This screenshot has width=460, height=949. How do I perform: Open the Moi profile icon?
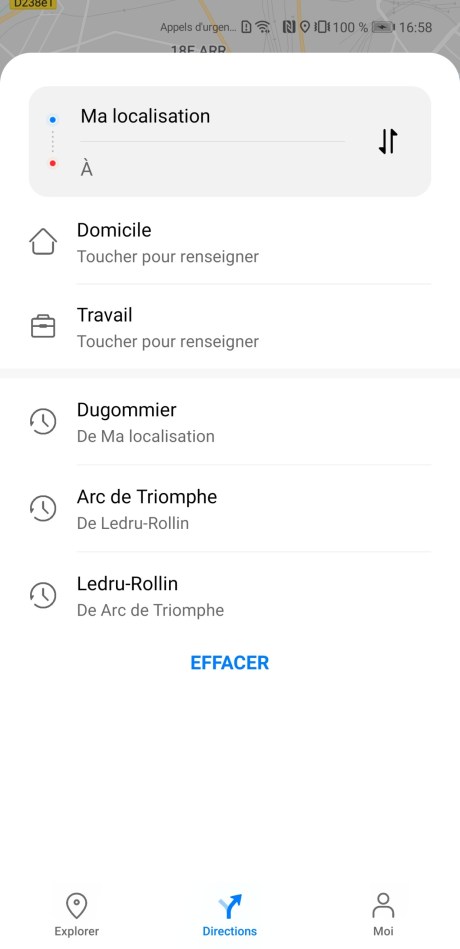point(383,907)
